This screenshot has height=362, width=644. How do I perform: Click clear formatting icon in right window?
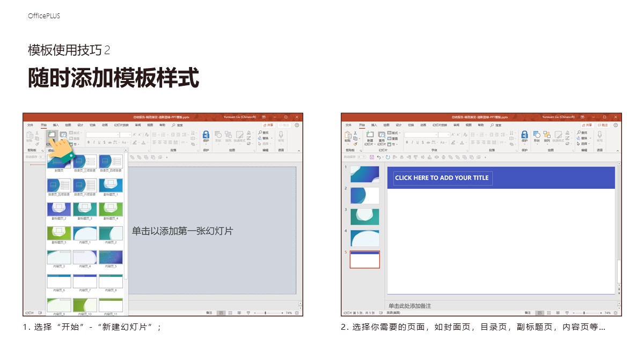tap(465, 135)
